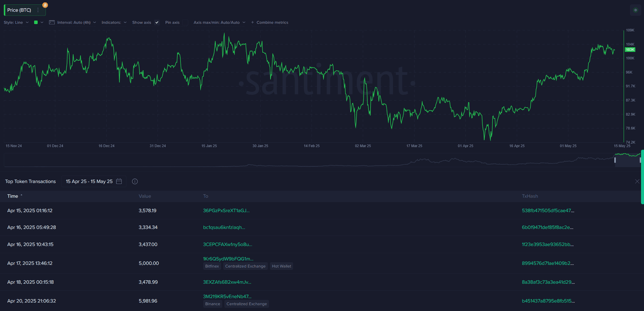Screen dimensions: 644x311
Task: Click the orange Bitcoin badge icon
Action: (45, 5)
